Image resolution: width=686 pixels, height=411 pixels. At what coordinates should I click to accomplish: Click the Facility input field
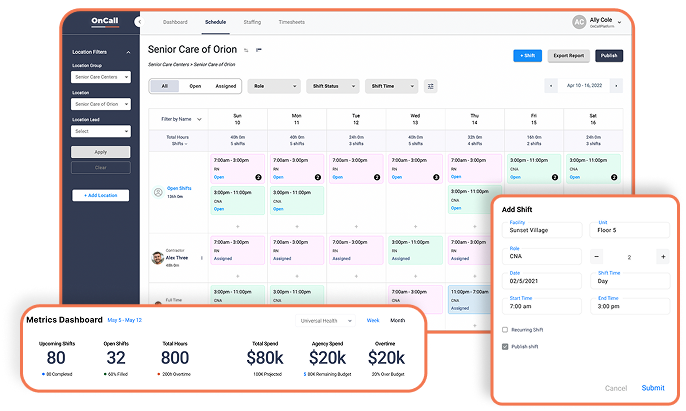(x=541, y=229)
